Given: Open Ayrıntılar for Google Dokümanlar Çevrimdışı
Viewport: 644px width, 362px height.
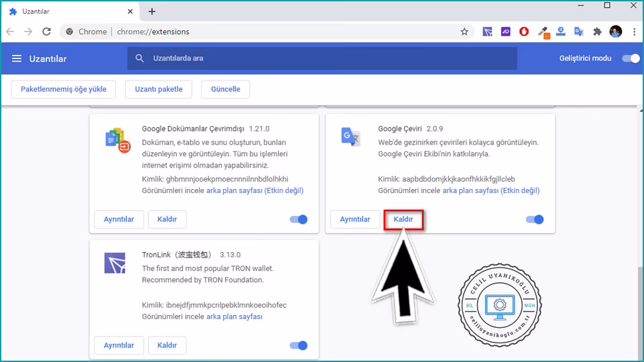Looking at the screenshot, I should click(x=119, y=219).
